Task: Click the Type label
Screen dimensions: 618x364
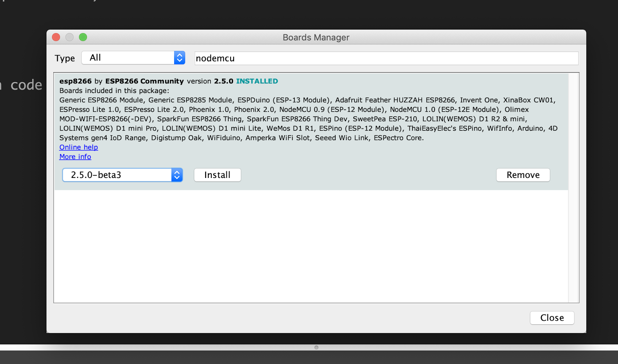Action: (65, 58)
